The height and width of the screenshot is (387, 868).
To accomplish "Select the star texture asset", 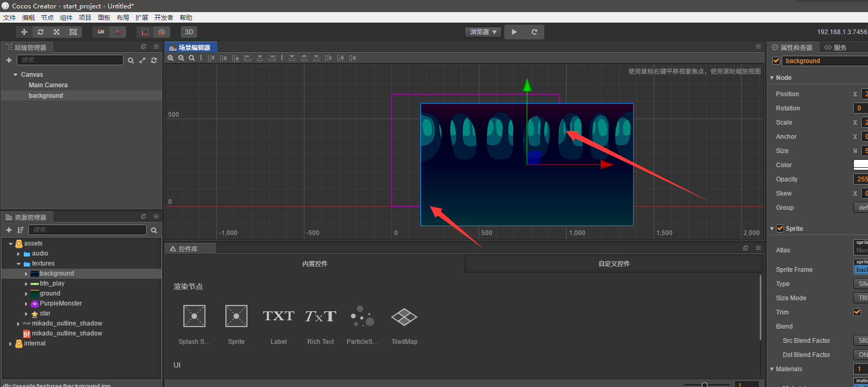I will coord(45,313).
